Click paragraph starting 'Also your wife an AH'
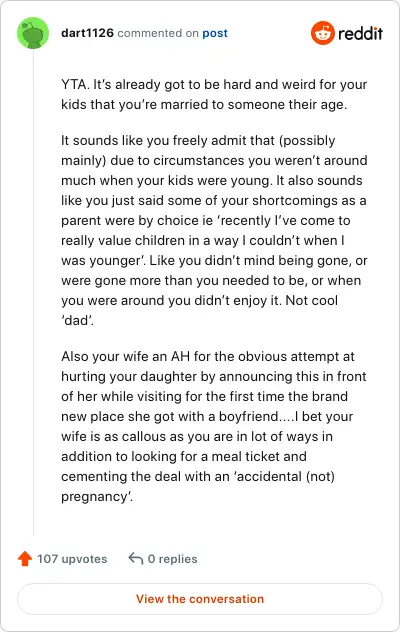 tap(214, 426)
